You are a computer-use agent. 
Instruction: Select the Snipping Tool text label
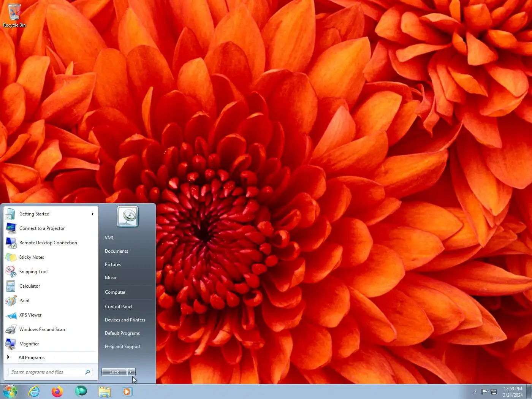[33, 272]
